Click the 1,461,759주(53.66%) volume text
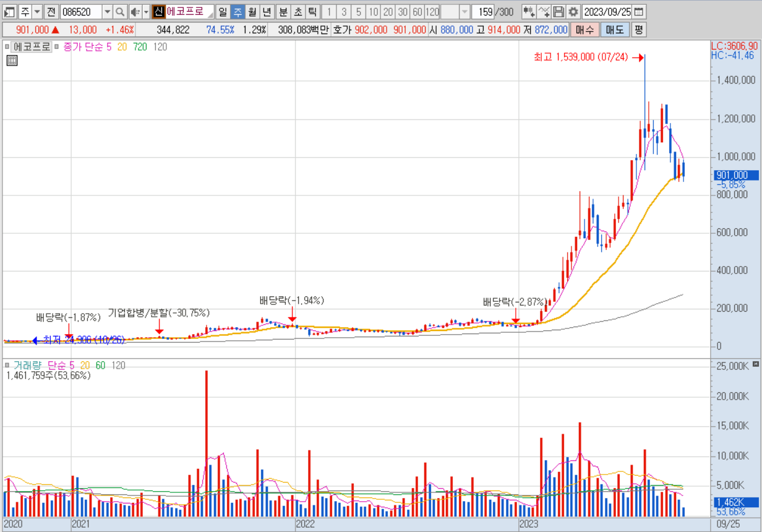Image resolution: width=762 pixels, height=532 pixels. coord(48,375)
